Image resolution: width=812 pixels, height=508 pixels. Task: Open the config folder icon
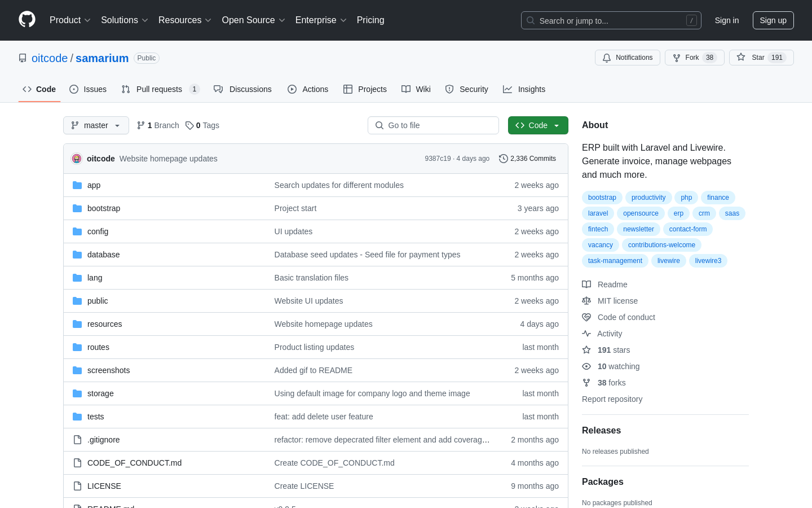77,231
